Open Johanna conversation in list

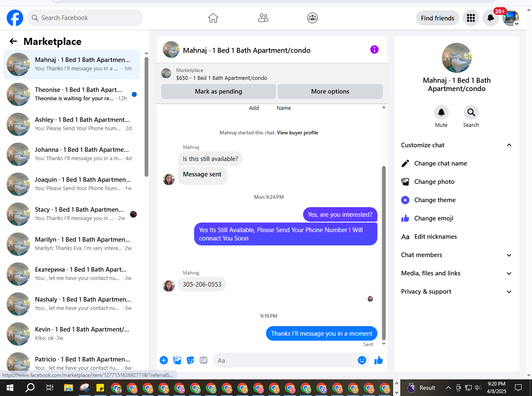[71, 154]
